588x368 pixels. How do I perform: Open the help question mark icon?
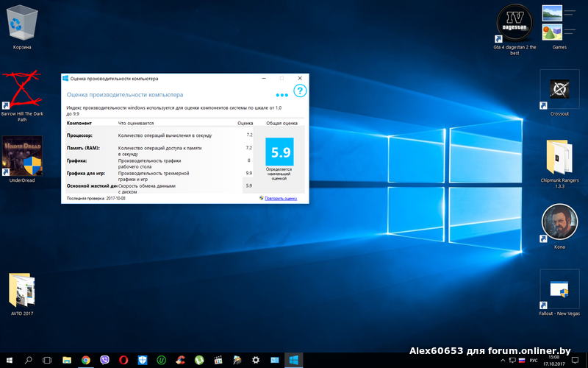click(x=299, y=91)
